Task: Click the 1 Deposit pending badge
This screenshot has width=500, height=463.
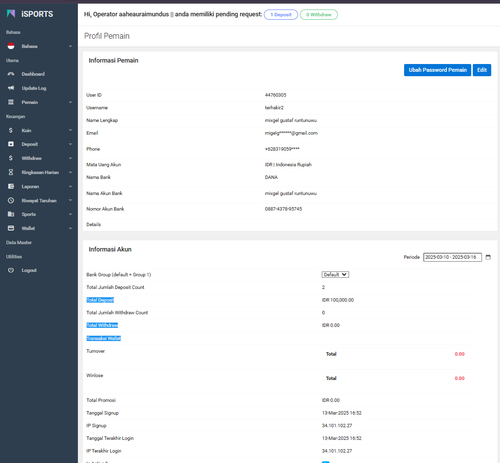Action: point(281,15)
